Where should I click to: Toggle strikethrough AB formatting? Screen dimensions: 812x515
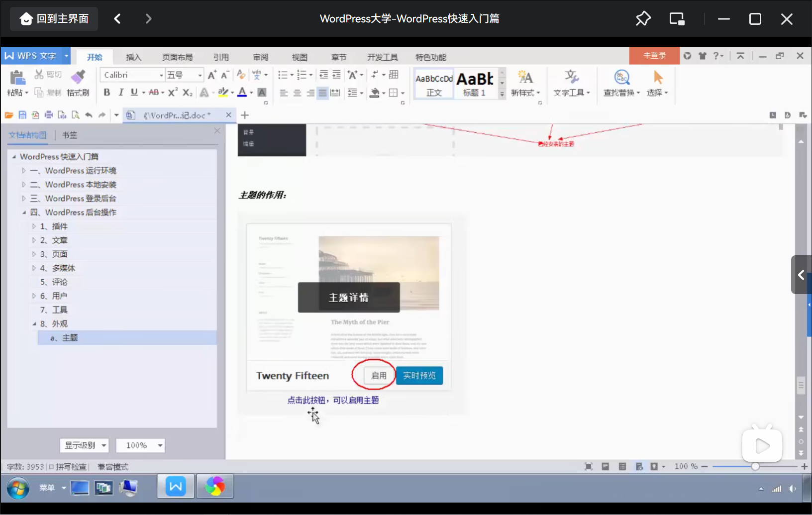[154, 93]
